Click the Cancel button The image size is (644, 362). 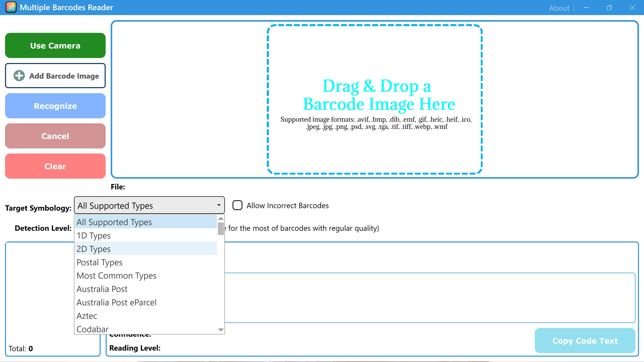(55, 136)
